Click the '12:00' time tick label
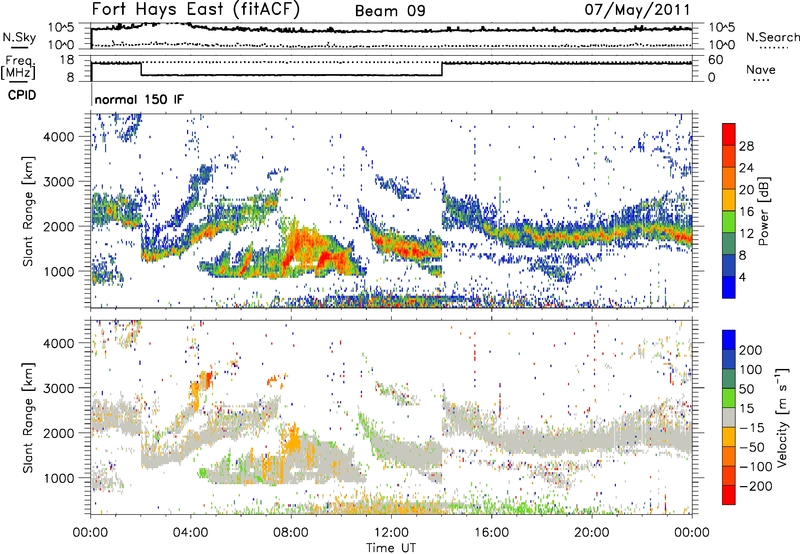 click(391, 533)
